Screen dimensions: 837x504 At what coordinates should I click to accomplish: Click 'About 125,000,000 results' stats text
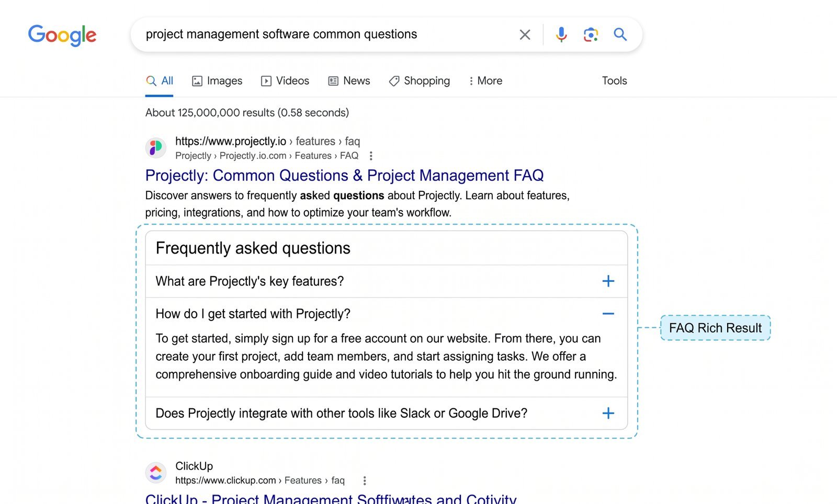tap(247, 112)
